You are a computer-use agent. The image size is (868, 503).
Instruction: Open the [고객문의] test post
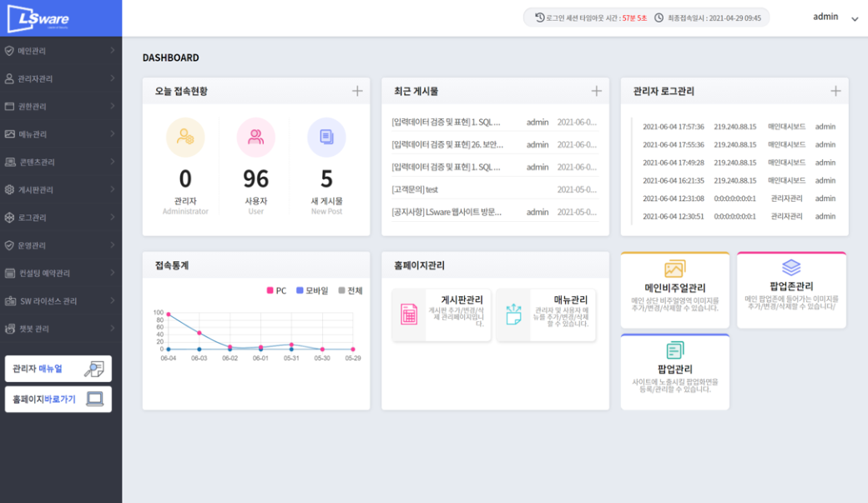415,189
